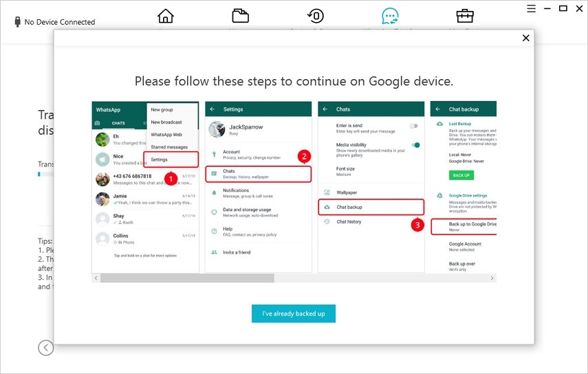Click the circled back arrow button
Image resolution: width=588 pixels, height=374 pixels.
pyautogui.click(x=46, y=348)
